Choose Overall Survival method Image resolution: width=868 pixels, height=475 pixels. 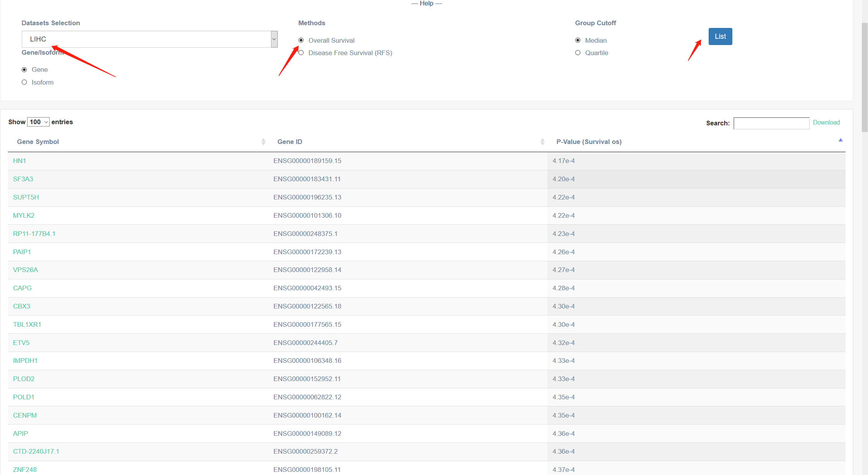301,40
